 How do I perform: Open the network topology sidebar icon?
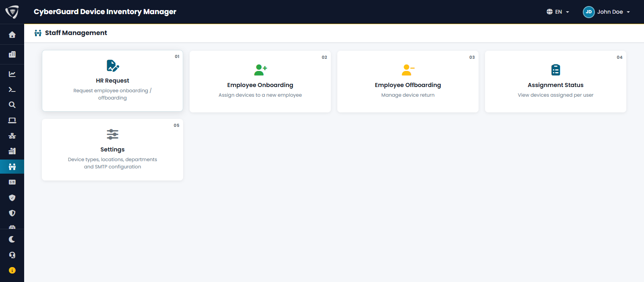click(12, 136)
